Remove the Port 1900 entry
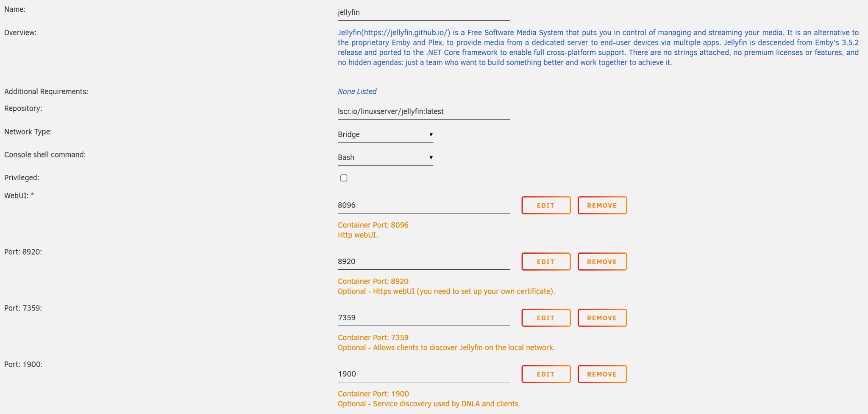Viewport: 868px width, 414px height. pos(602,374)
